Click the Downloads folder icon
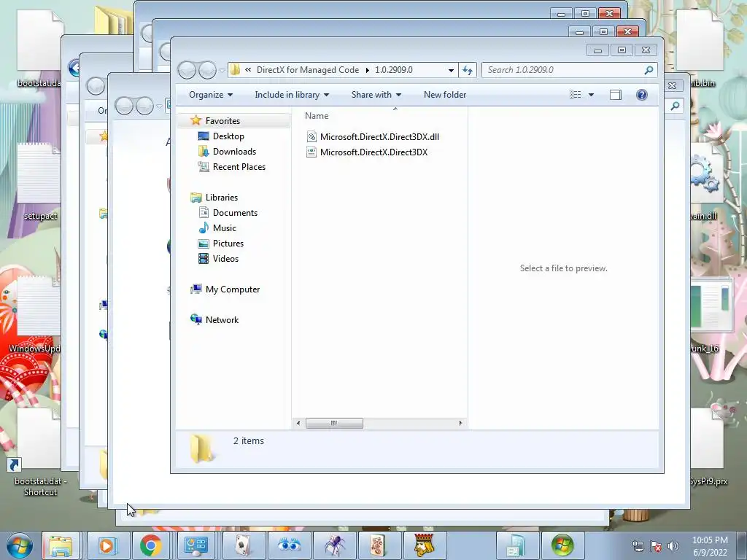This screenshot has width=747, height=560. [204, 152]
